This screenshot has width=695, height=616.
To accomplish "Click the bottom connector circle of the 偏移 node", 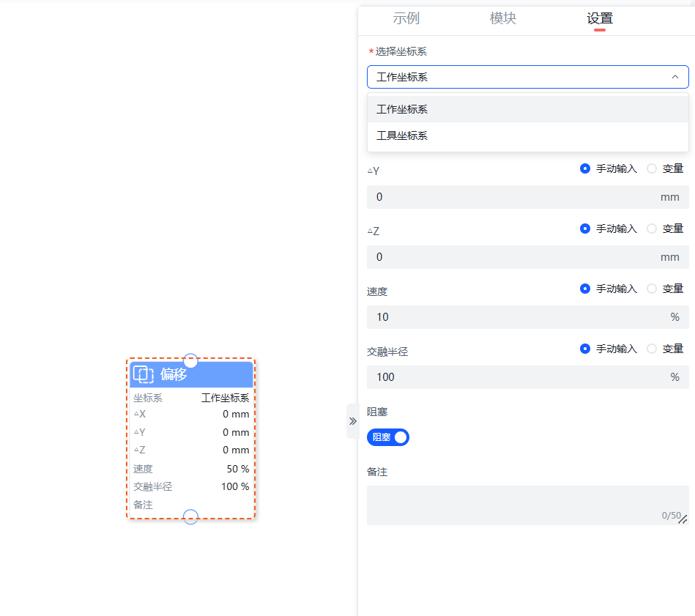I will [190, 517].
